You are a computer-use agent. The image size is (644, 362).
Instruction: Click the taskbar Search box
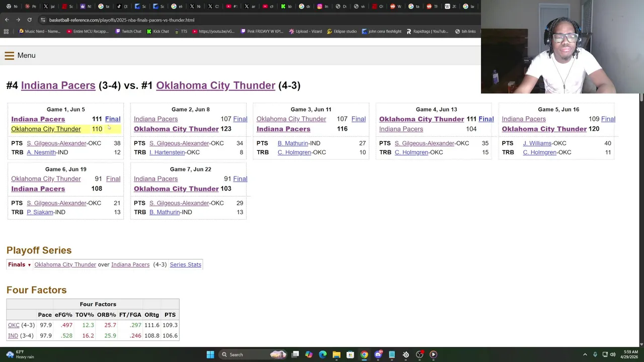pos(253,354)
